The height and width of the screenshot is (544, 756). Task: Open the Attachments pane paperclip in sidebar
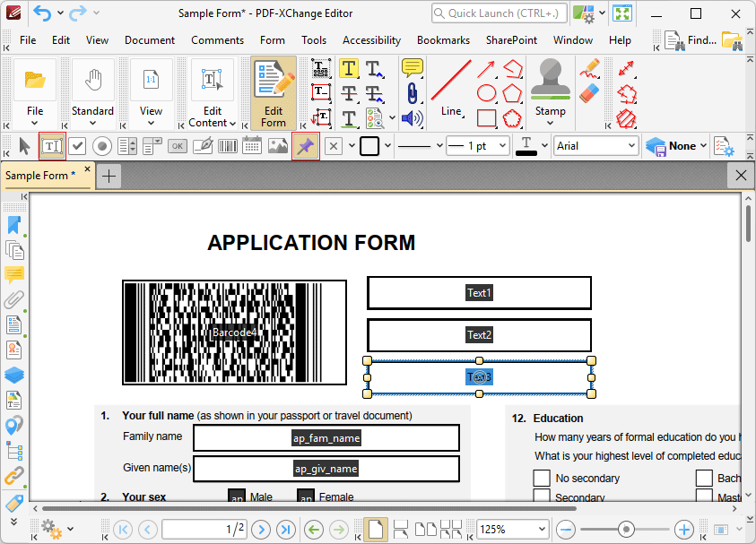(14, 299)
